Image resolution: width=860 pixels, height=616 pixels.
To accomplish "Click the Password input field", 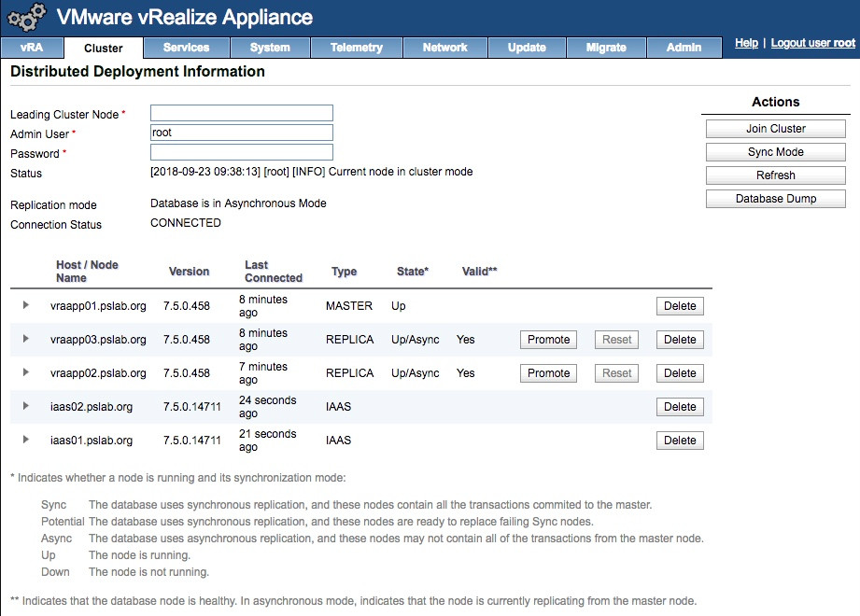I will tap(242, 152).
